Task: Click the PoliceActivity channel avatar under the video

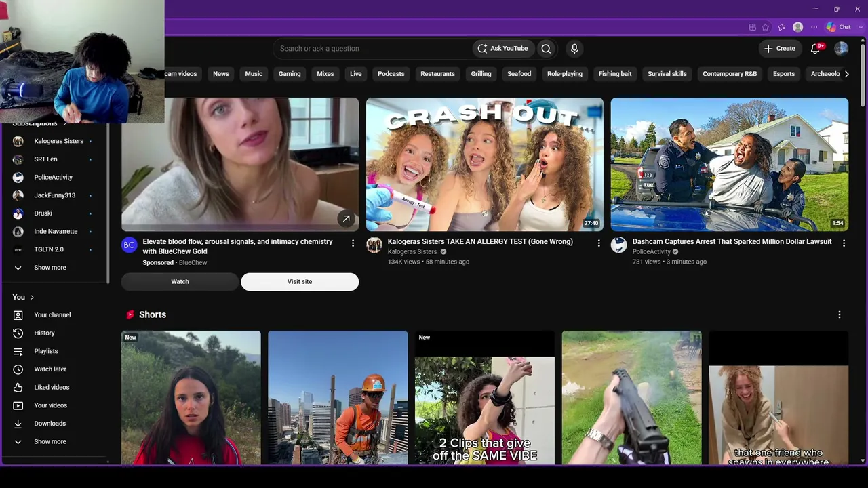Action: click(618, 245)
